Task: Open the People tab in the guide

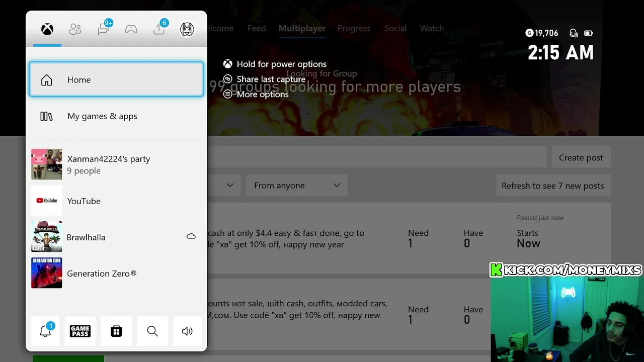Action: coord(75,29)
